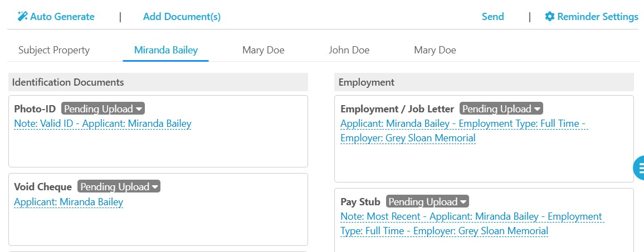Edit the Void Cheque applicant note

coord(69,201)
